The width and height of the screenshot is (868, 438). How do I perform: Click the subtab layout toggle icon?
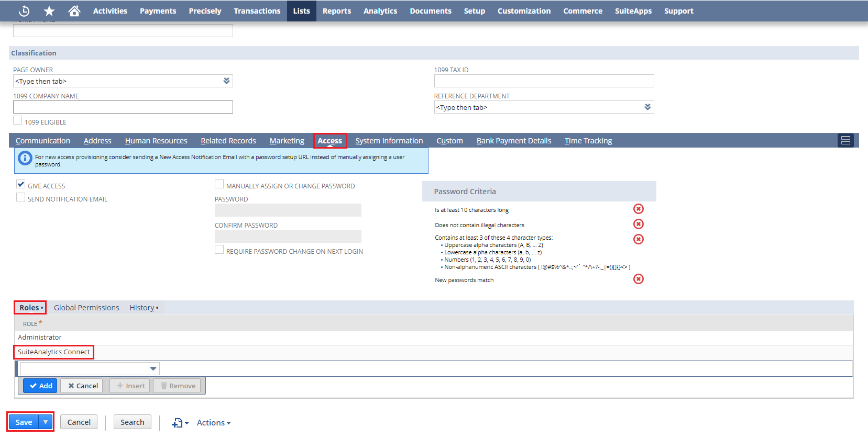click(845, 140)
